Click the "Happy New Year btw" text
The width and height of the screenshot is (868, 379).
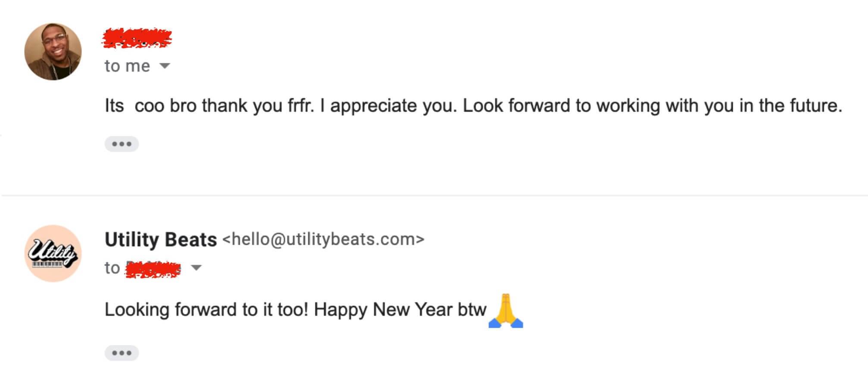click(400, 310)
